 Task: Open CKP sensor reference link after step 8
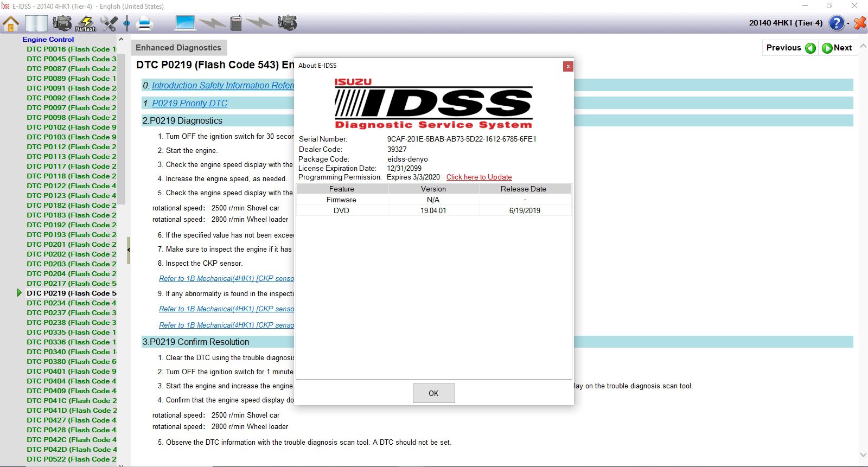tap(226, 278)
